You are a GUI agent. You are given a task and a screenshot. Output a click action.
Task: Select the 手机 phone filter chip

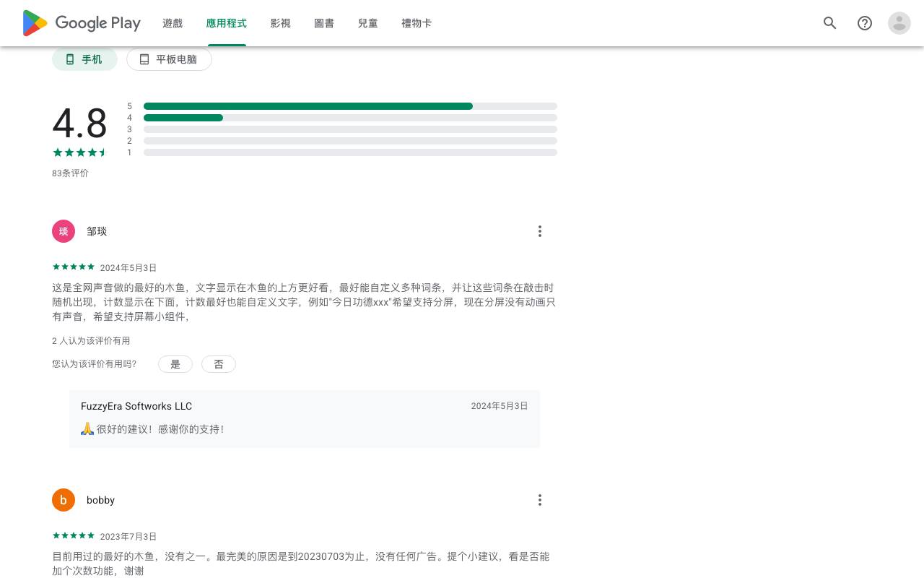point(84,59)
